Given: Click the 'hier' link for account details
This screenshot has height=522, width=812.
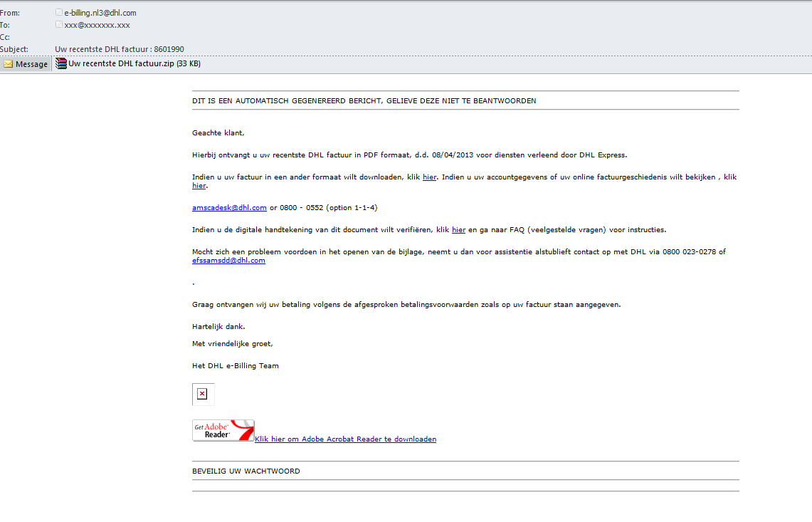Looking at the screenshot, I should pos(199,186).
